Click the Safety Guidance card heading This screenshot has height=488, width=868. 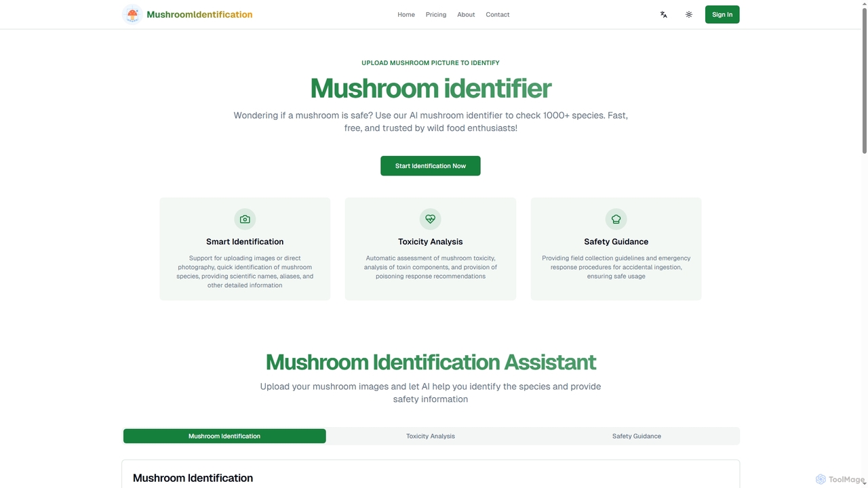[616, 241]
